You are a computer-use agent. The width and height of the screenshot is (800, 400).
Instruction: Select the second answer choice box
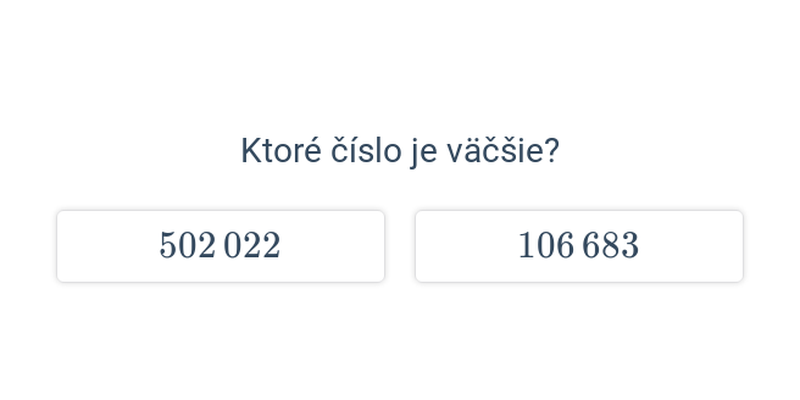pos(578,246)
